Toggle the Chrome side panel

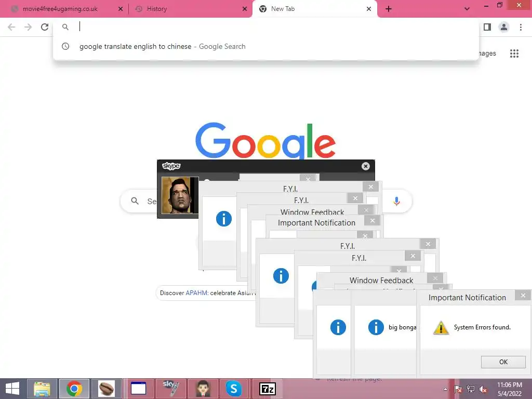(487, 27)
